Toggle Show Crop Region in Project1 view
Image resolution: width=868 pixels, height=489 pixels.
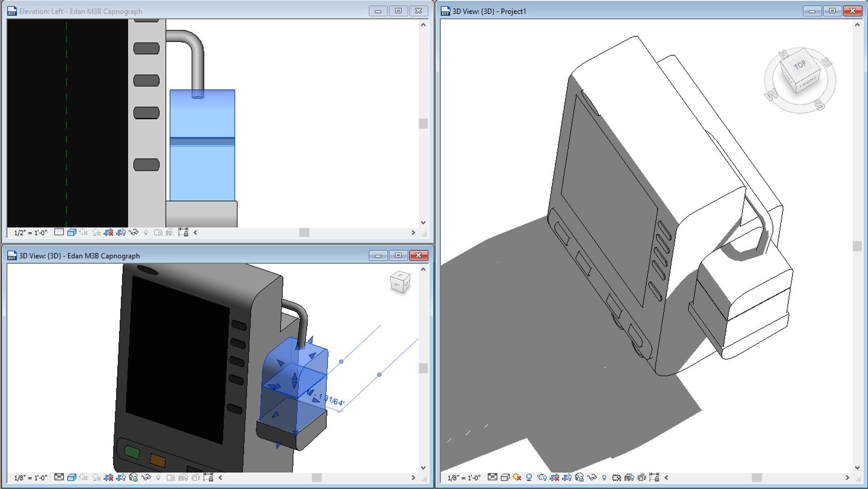click(x=567, y=477)
